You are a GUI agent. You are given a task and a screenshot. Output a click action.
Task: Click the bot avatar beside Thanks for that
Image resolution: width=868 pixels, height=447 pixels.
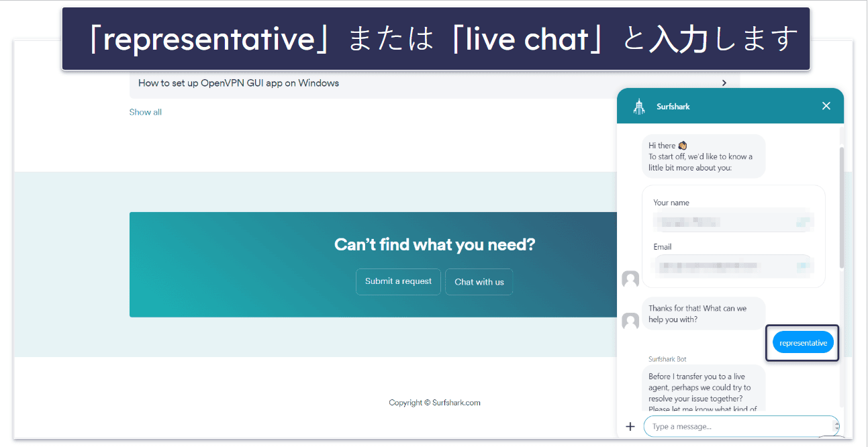pyautogui.click(x=630, y=321)
